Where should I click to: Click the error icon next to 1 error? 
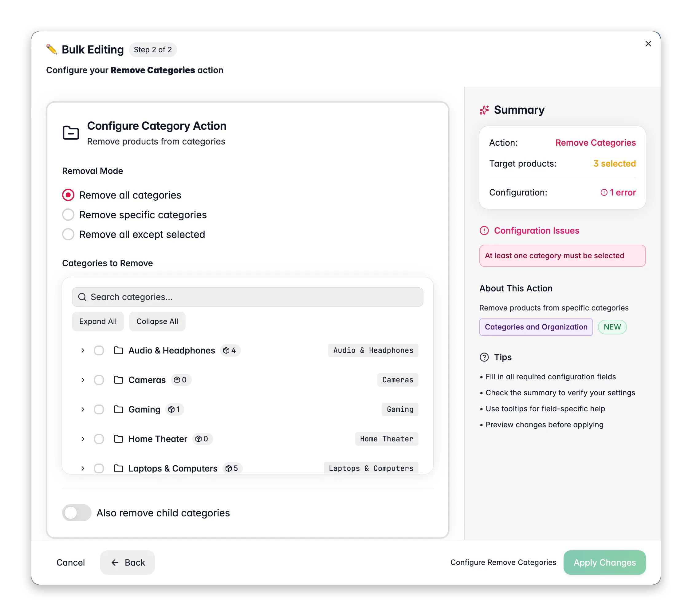click(x=604, y=193)
